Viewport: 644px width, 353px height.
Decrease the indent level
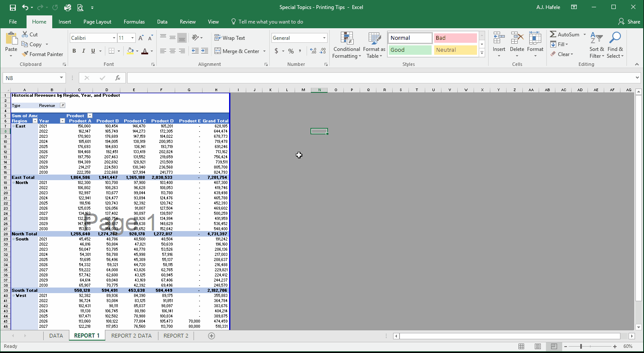click(195, 51)
